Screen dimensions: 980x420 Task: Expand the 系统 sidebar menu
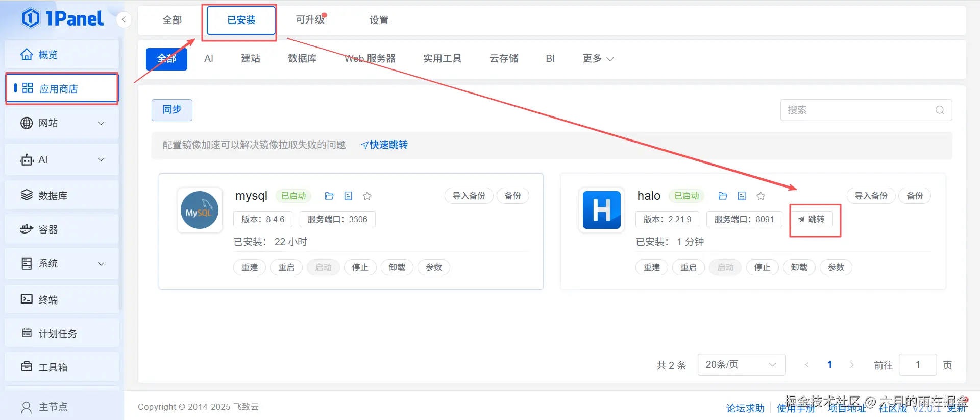click(62, 264)
